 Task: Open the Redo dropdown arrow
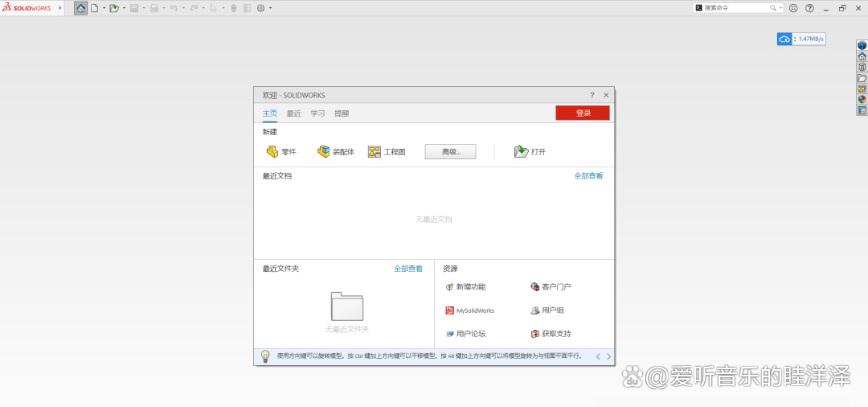click(203, 8)
